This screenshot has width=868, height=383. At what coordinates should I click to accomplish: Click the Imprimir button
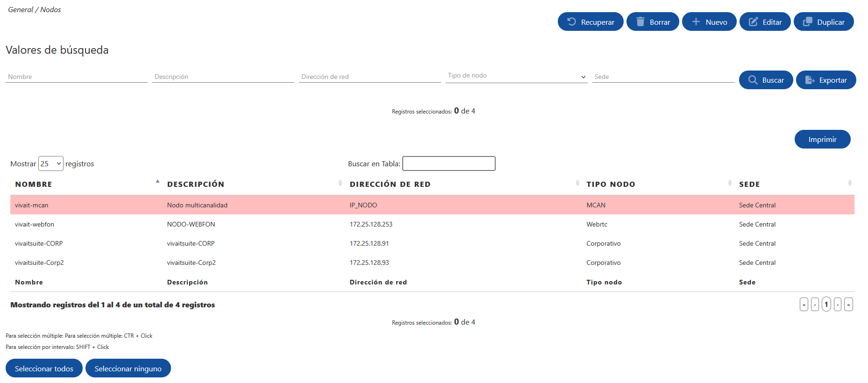click(823, 139)
